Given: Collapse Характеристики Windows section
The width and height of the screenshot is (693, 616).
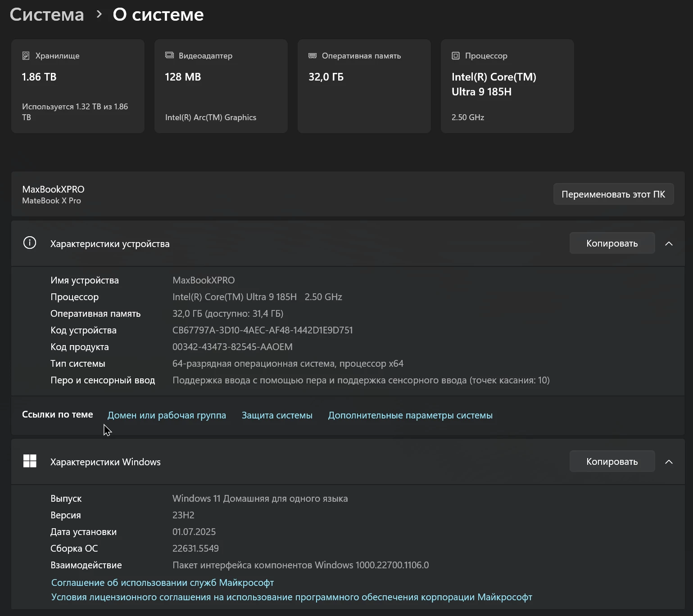Looking at the screenshot, I should [x=669, y=462].
